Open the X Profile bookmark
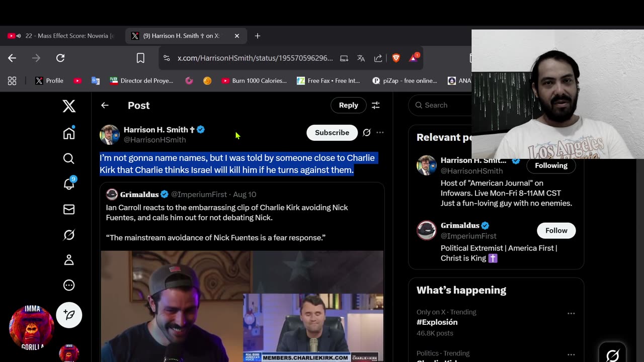The width and height of the screenshot is (644, 362). tap(49, 81)
